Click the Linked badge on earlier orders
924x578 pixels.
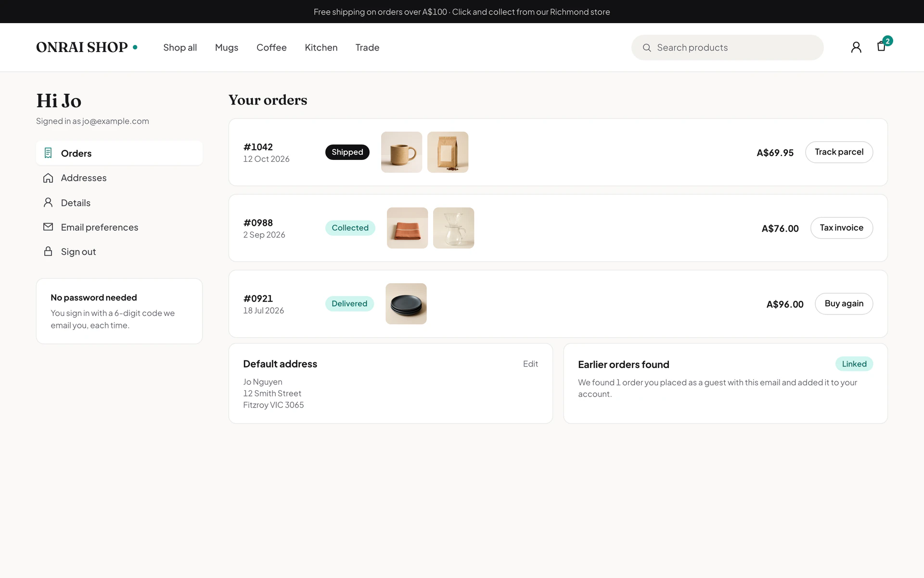854,364
